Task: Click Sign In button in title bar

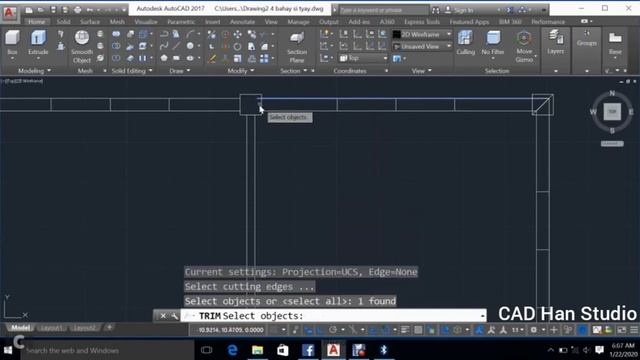Action: click(459, 10)
